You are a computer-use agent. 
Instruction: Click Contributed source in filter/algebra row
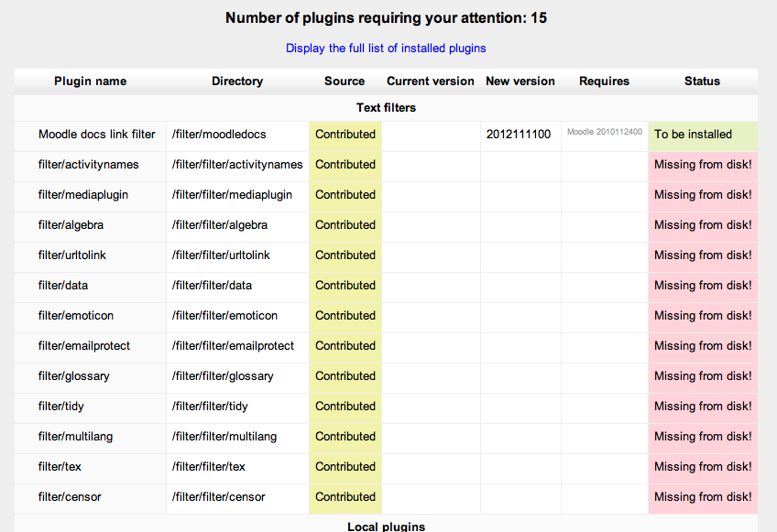point(345,225)
